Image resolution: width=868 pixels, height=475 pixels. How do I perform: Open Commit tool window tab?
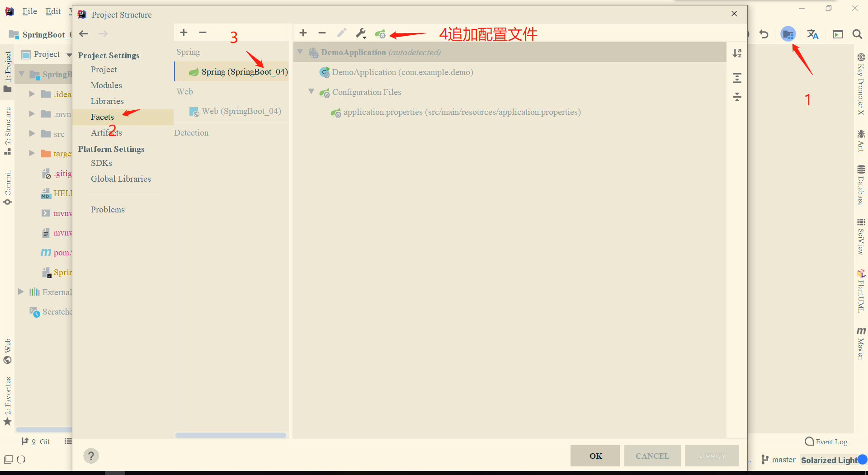tap(8, 188)
